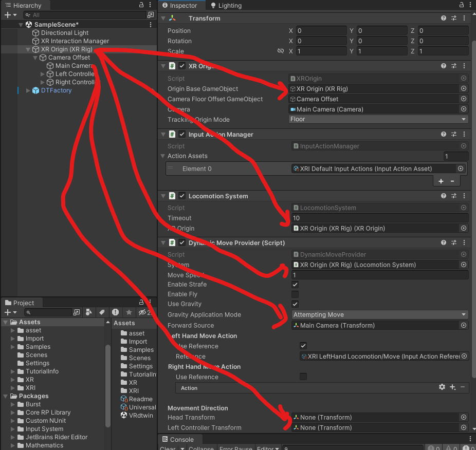476x450 pixels.
Task: Open Input Action Manager preset icon
Action: [454, 134]
